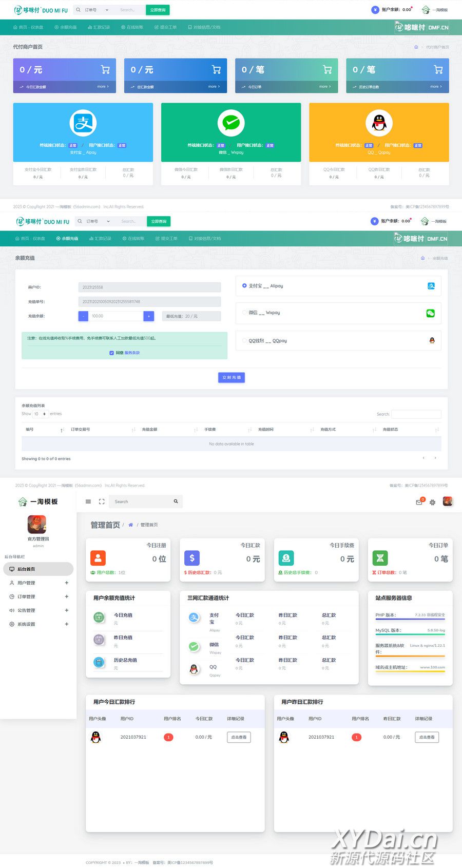Click the magnifier icon in admin search box
This screenshot has width=462, height=868.
(x=176, y=501)
